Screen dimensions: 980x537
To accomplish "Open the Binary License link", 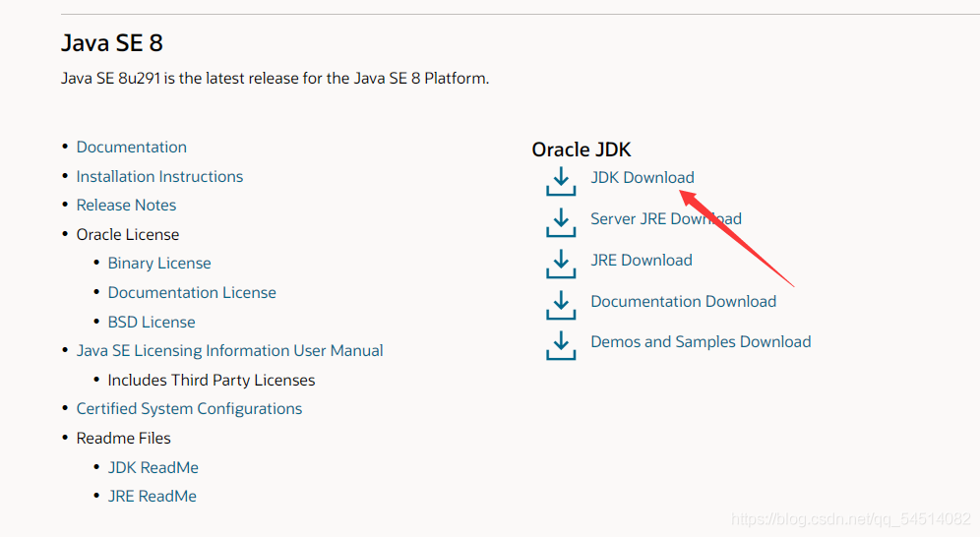I will pyautogui.click(x=159, y=263).
